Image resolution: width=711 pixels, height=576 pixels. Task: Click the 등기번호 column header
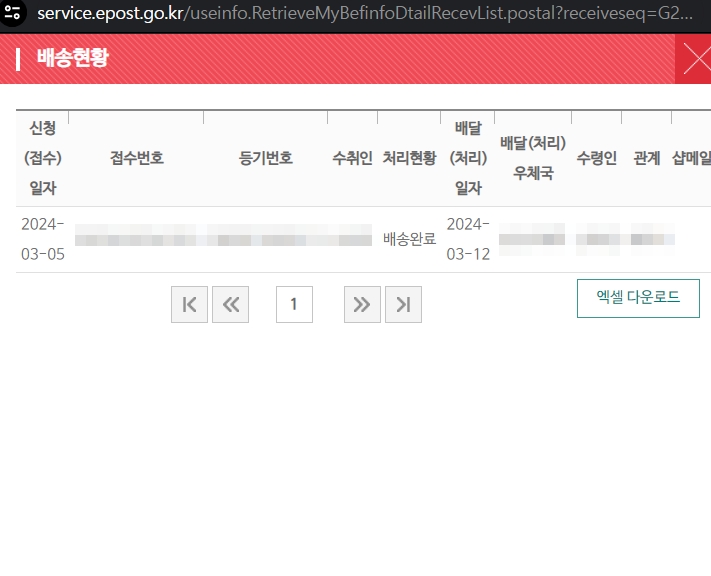(266, 158)
